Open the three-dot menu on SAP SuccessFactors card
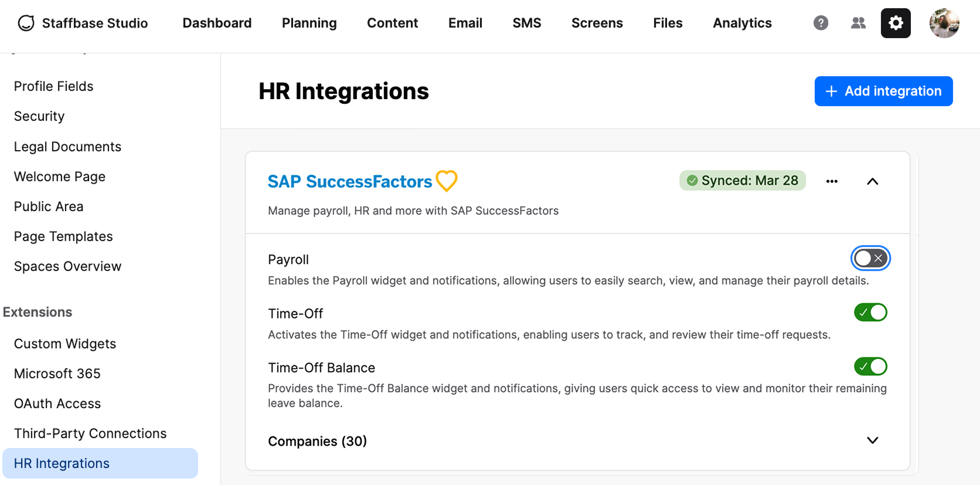The width and height of the screenshot is (980, 485). coord(832,181)
